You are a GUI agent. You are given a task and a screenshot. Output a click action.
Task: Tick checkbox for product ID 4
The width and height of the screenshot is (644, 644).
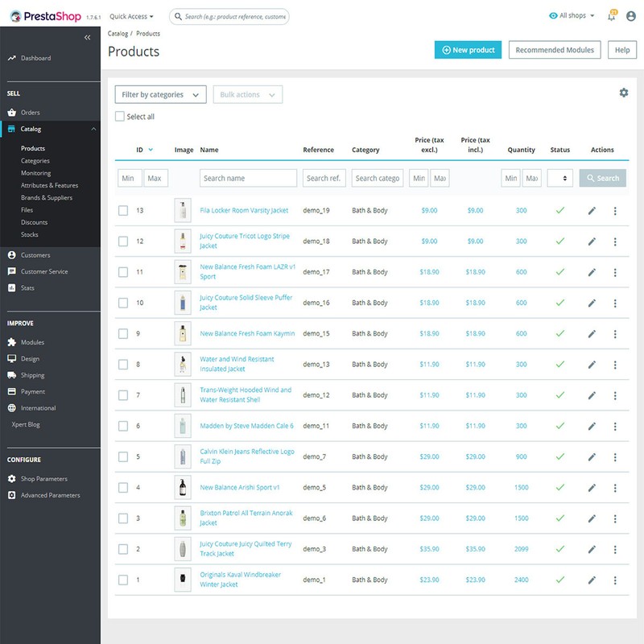click(x=123, y=488)
